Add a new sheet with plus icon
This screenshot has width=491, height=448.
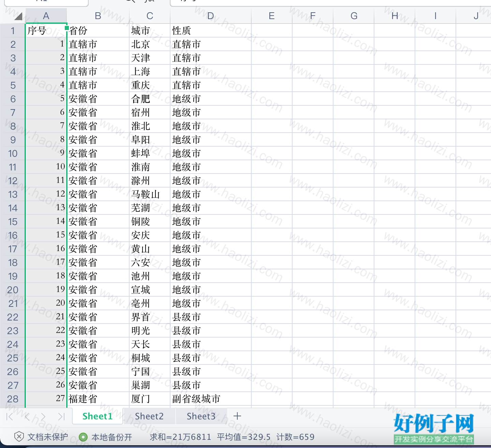click(x=237, y=416)
